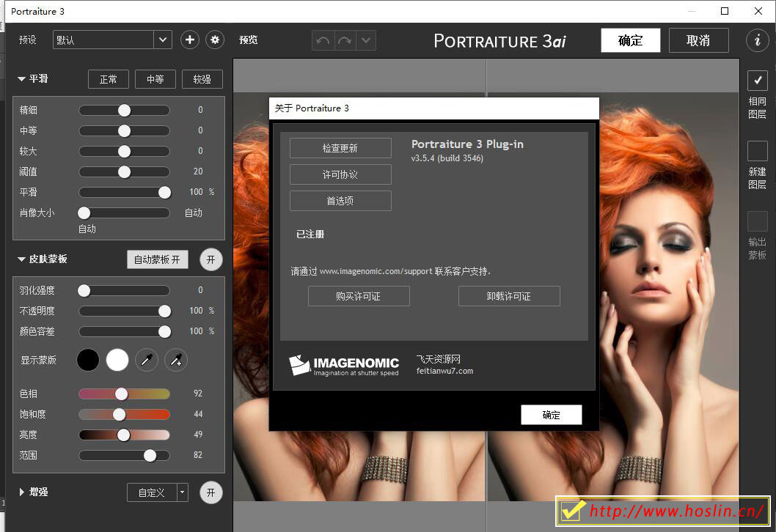Adjust the 色相 hue slider
Screen dimensions: 776x532
[x=121, y=394]
